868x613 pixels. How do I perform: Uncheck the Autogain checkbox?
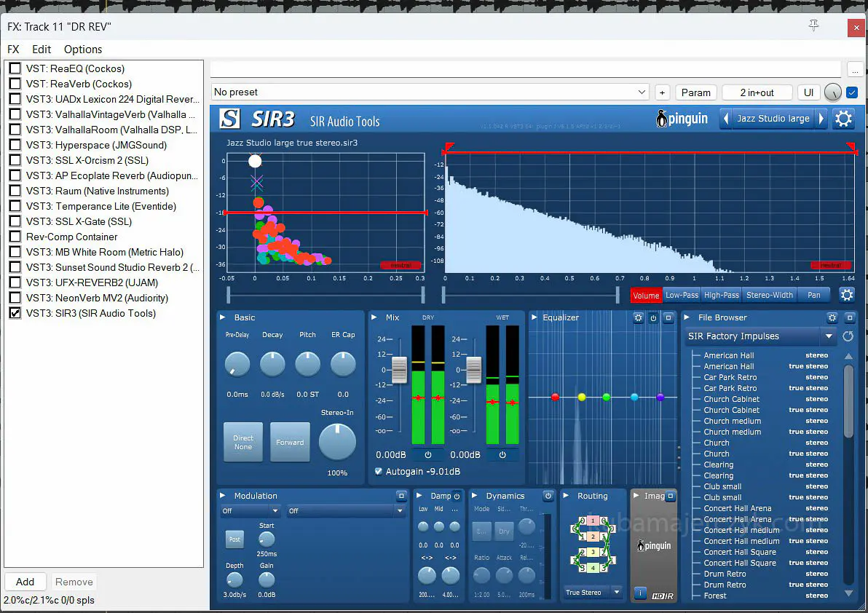coord(379,472)
